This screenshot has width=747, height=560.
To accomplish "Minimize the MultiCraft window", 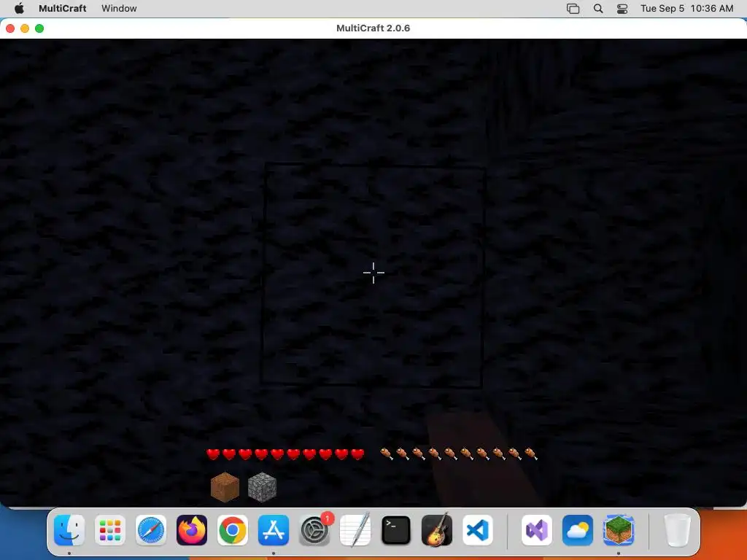I will pyautogui.click(x=25, y=28).
